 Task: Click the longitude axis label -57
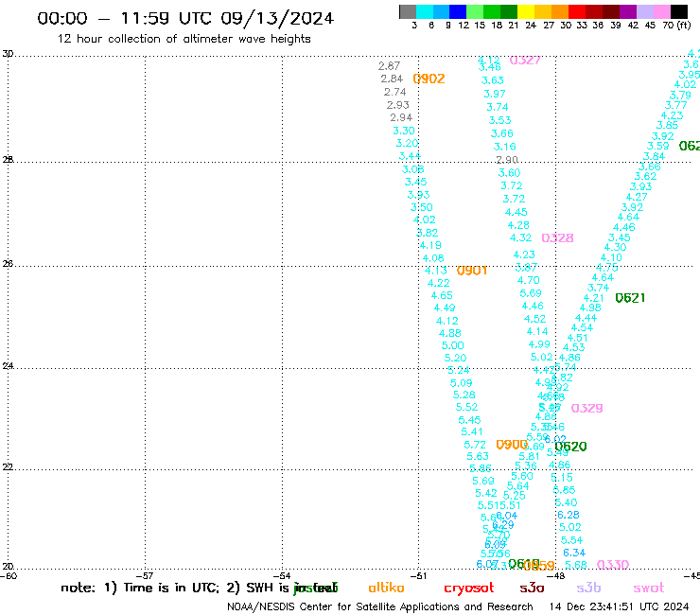click(x=145, y=576)
